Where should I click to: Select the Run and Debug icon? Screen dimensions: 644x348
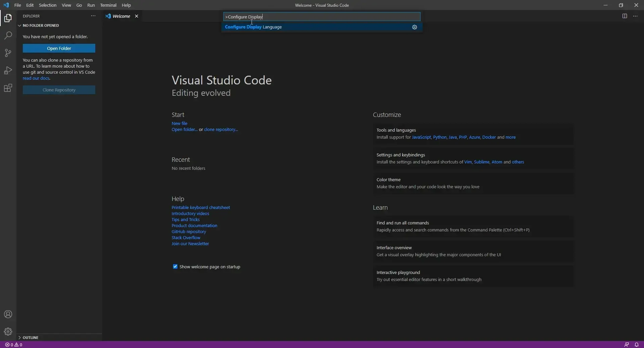pyautogui.click(x=8, y=70)
